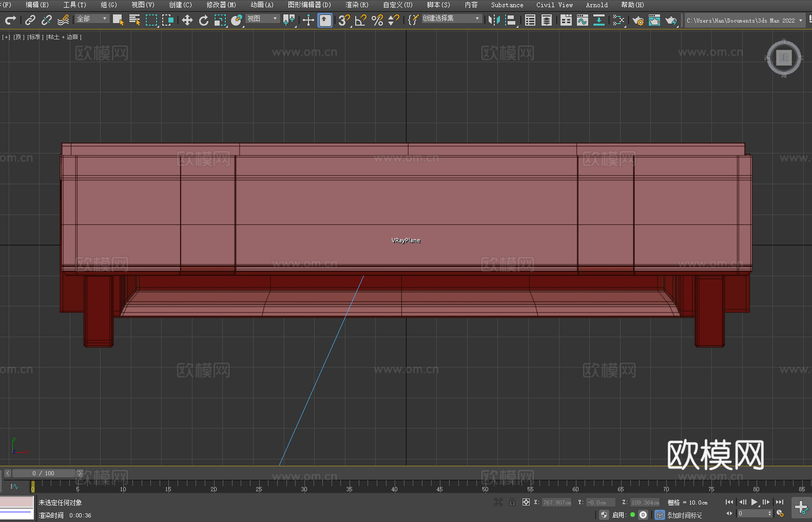Image resolution: width=812 pixels, height=522 pixels.
Task: Select the Link tool
Action: (x=30, y=20)
